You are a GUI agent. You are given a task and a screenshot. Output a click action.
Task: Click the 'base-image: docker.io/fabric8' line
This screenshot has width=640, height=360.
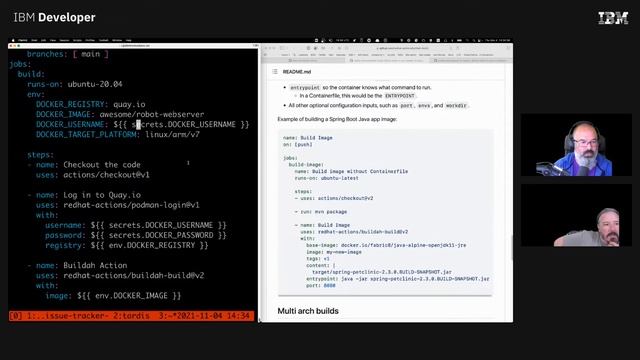click(386, 245)
